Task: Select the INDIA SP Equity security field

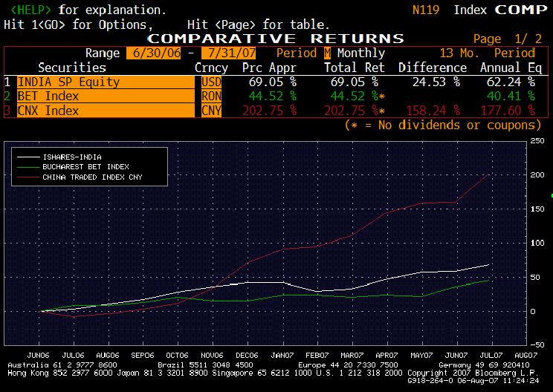Action: [106, 82]
